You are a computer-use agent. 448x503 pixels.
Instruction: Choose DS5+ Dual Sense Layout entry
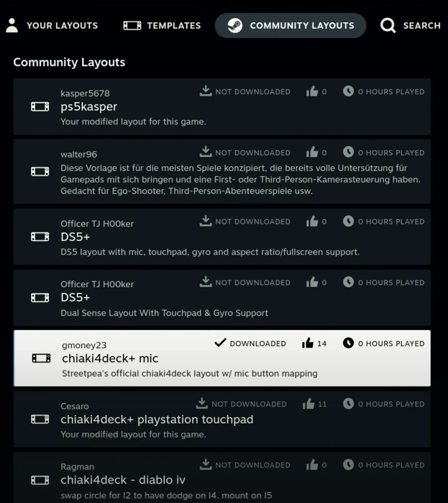[x=222, y=298]
